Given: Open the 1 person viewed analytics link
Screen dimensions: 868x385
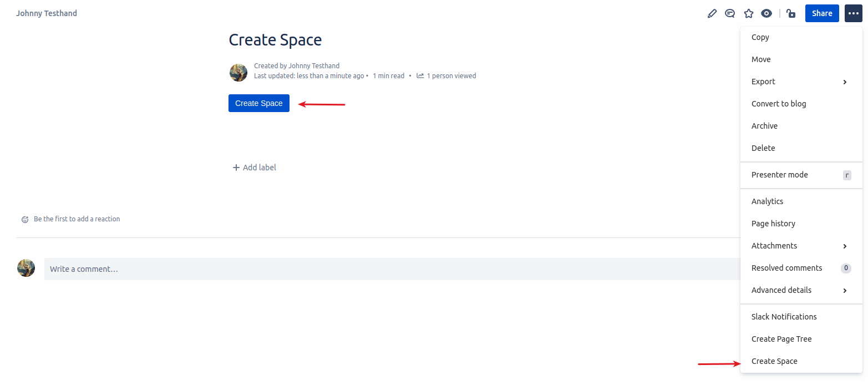Looking at the screenshot, I should [x=446, y=76].
